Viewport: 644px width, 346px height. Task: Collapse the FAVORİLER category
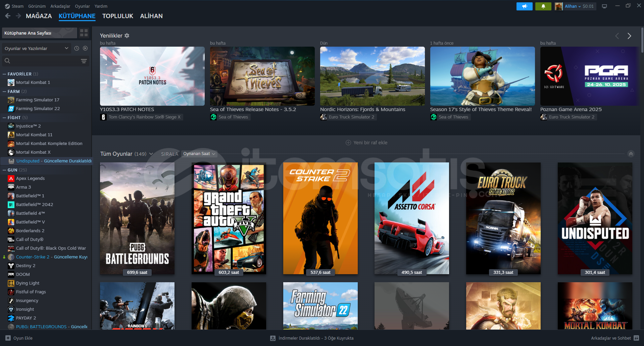pyautogui.click(x=4, y=74)
